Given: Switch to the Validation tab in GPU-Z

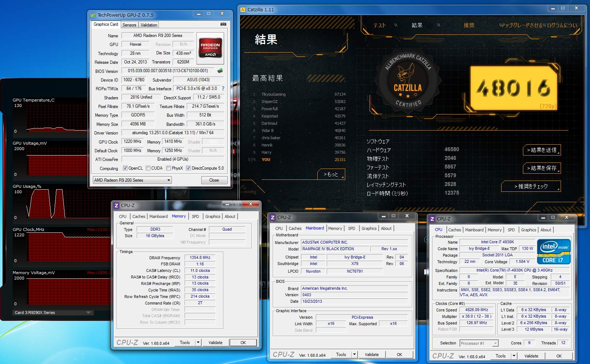Looking at the screenshot, I should coord(149,25).
